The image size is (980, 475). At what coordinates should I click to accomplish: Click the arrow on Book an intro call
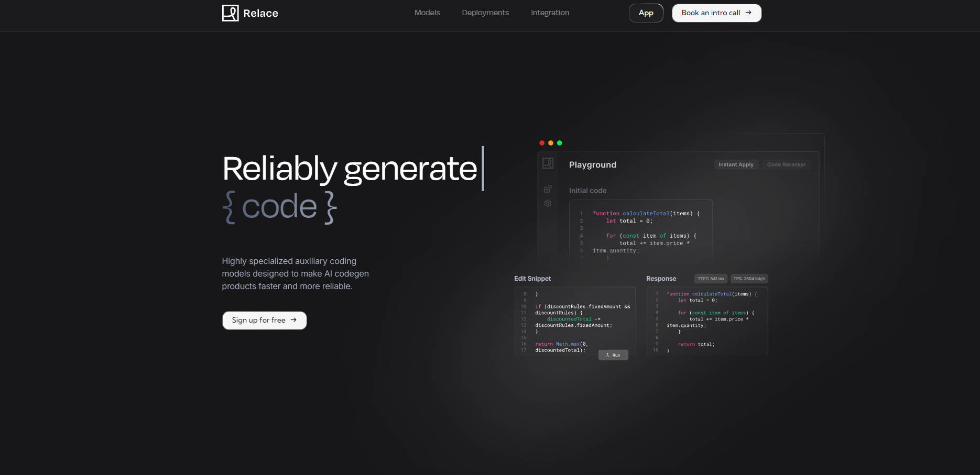coord(748,13)
